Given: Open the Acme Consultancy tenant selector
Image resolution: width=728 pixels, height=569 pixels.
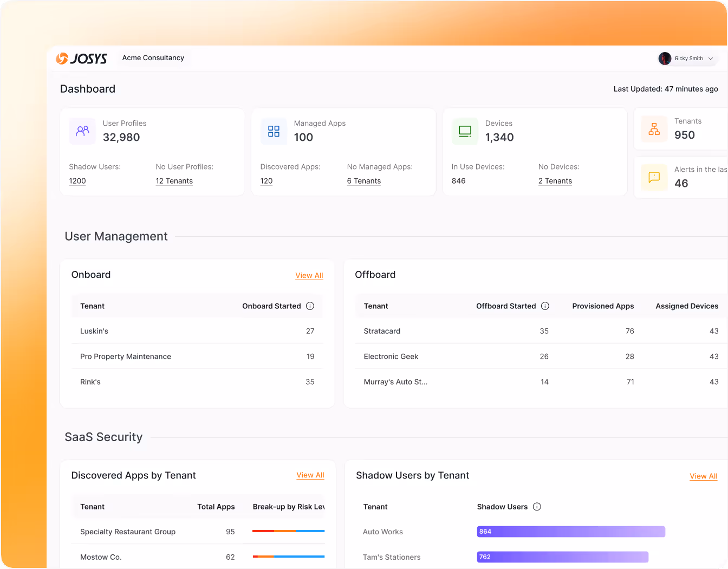Looking at the screenshot, I should pyautogui.click(x=153, y=58).
